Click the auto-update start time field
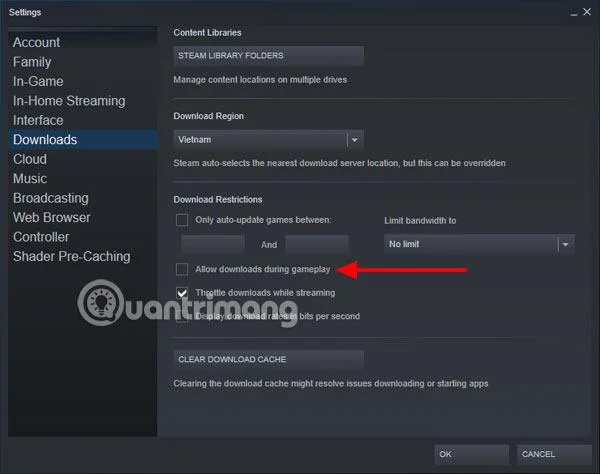The height and width of the screenshot is (474, 600). tap(213, 245)
